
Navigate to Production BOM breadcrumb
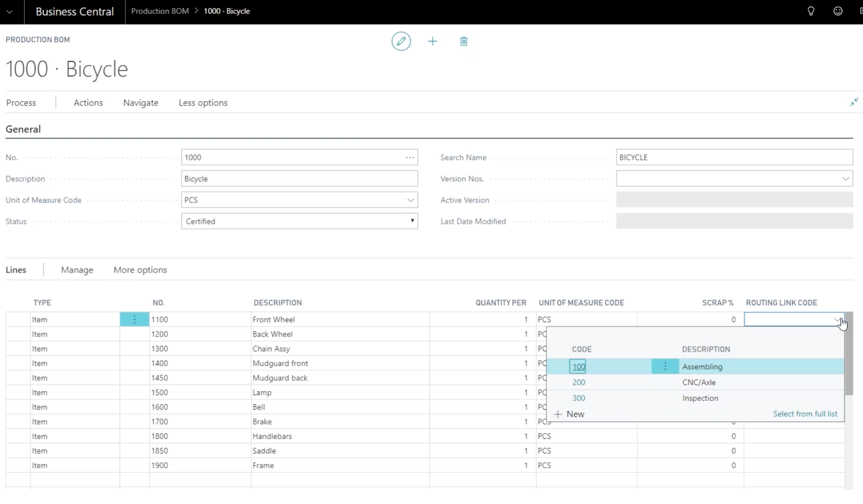[160, 11]
